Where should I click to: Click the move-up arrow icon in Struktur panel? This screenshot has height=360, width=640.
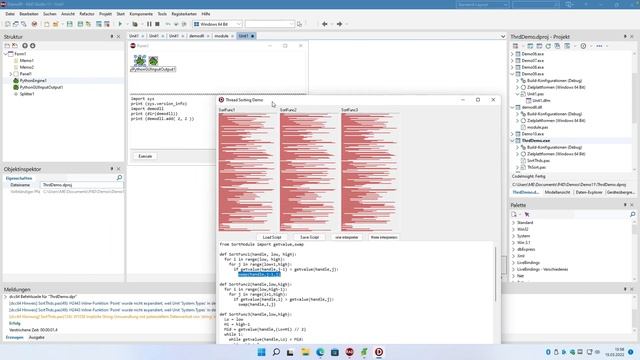pos(25,46)
